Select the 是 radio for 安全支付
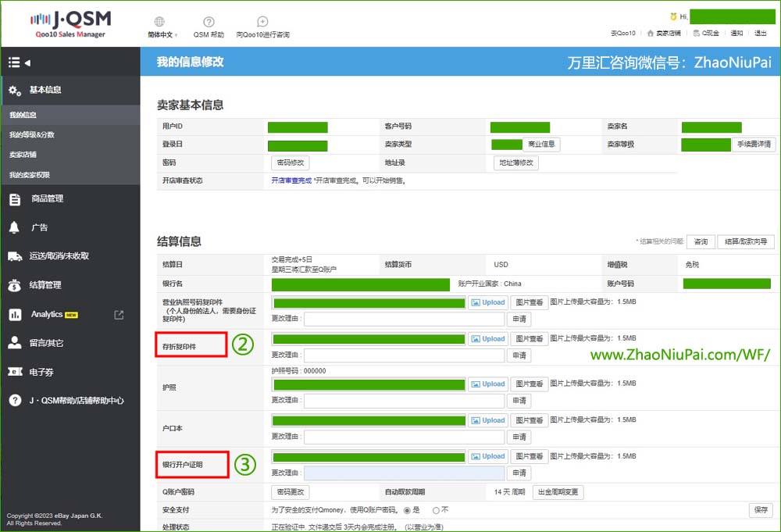Viewport: 781px width, 532px height. (x=407, y=509)
